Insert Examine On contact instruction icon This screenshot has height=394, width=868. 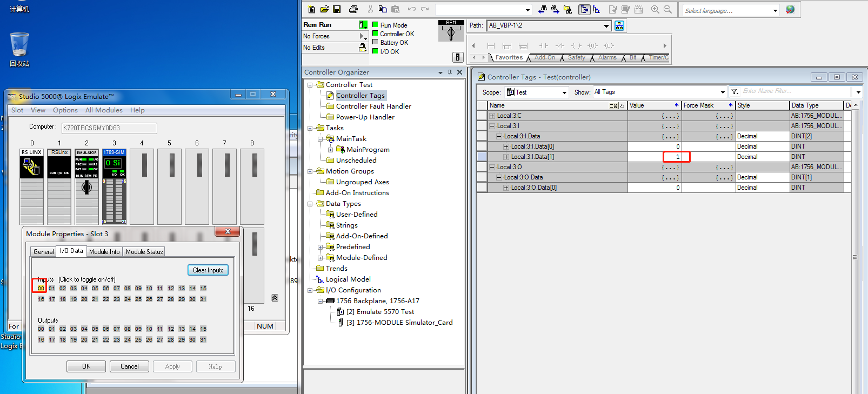coord(544,46)
